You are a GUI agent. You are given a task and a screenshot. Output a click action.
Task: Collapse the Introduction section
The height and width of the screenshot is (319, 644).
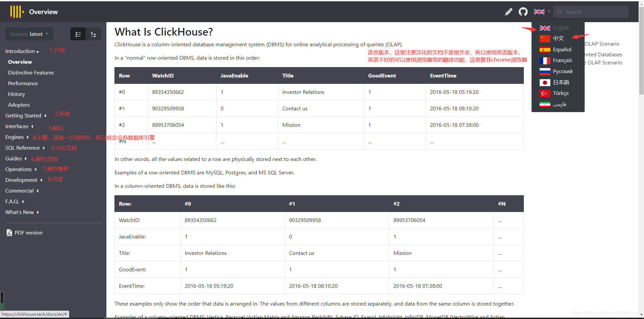coord(22,51)
